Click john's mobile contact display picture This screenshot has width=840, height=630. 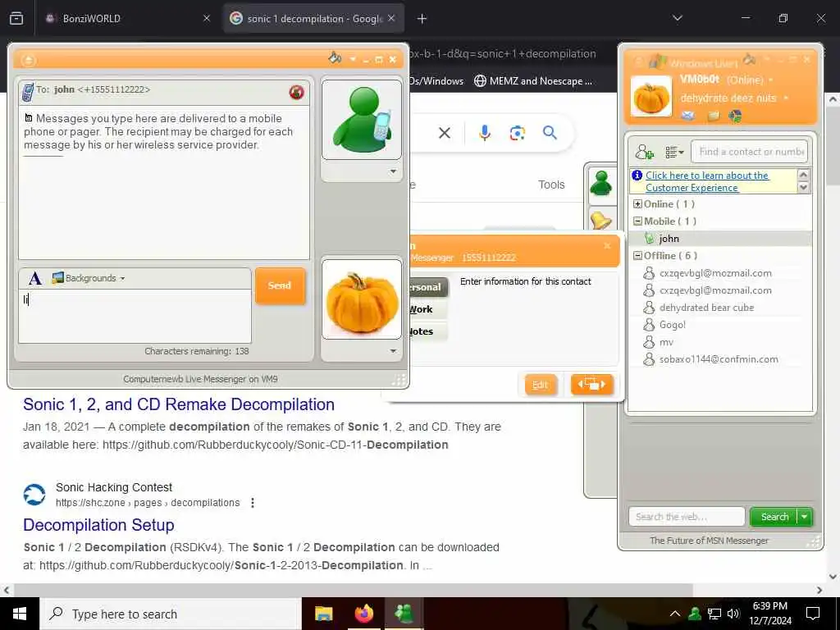(x=362, y=120)
